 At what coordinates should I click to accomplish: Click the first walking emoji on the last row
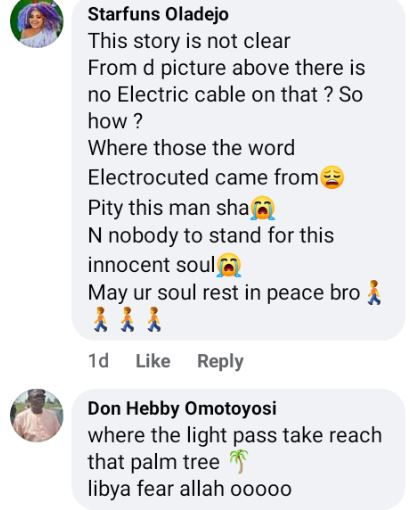[x=100, y=319]
